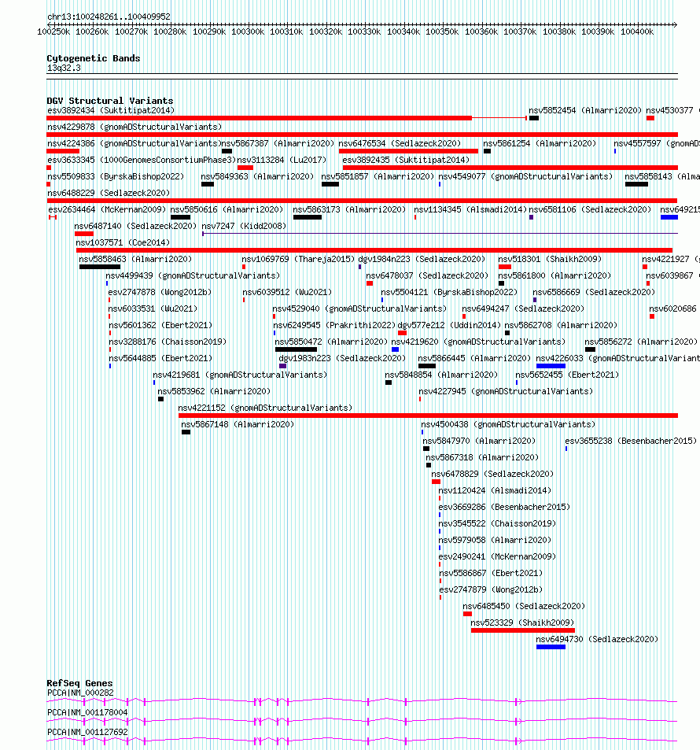Open the nsv5851857 (Almarri2020) label

(378, 176)
